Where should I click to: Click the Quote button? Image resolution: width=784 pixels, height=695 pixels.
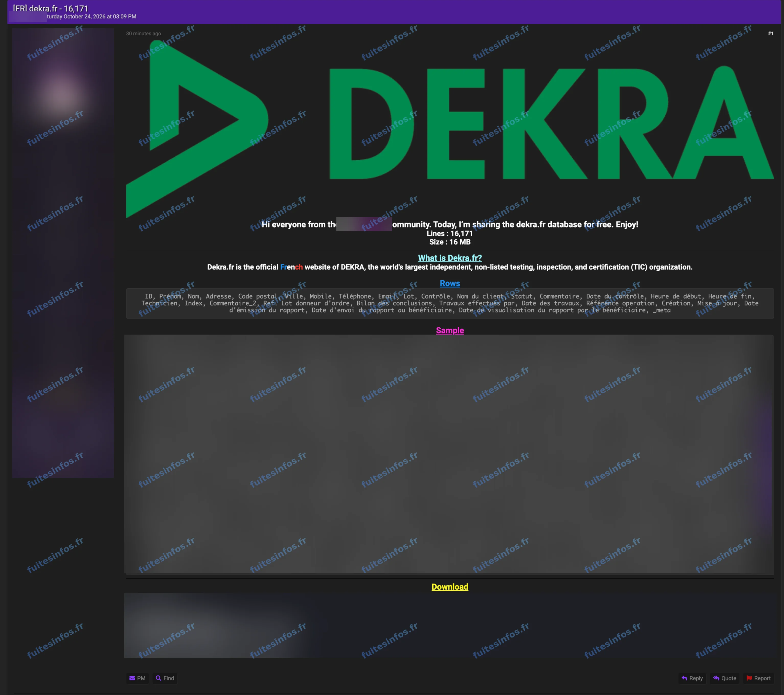tap(724, 678)
